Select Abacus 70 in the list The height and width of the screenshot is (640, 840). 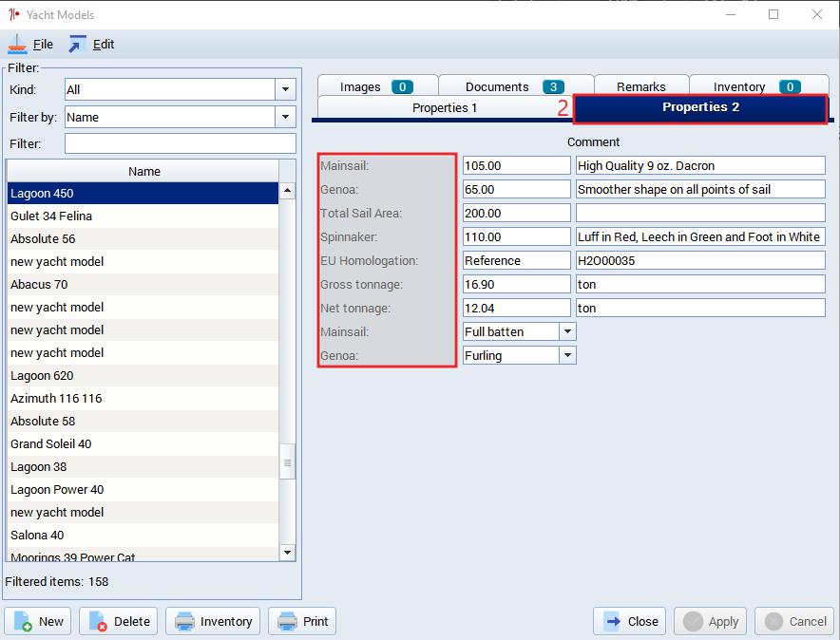[143, 284]
